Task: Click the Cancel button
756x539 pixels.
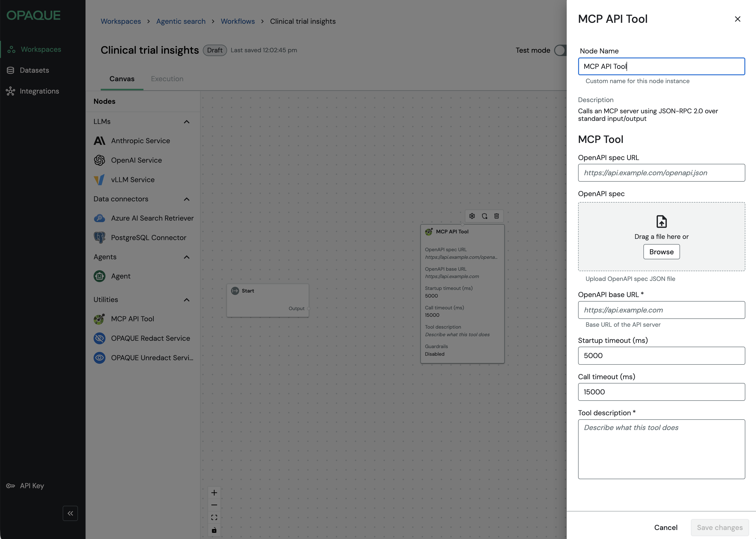Action: pos(666,527)
